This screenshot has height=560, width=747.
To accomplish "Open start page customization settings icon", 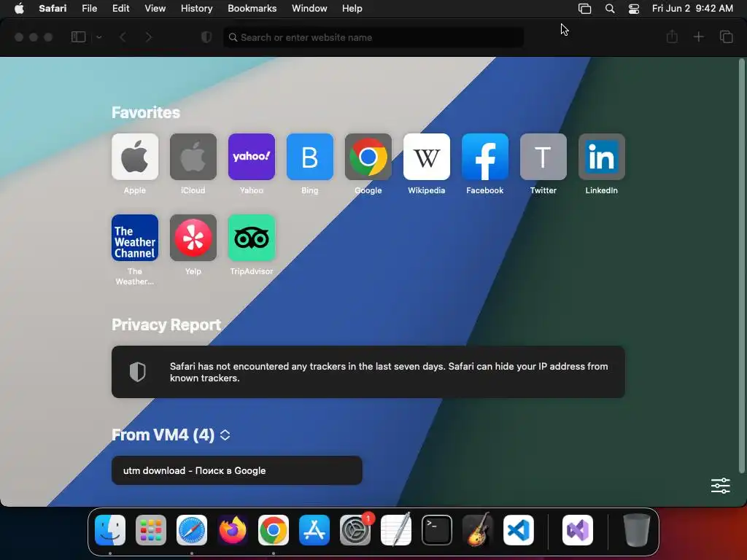I will pyautogui.click(x=720, y=486).
